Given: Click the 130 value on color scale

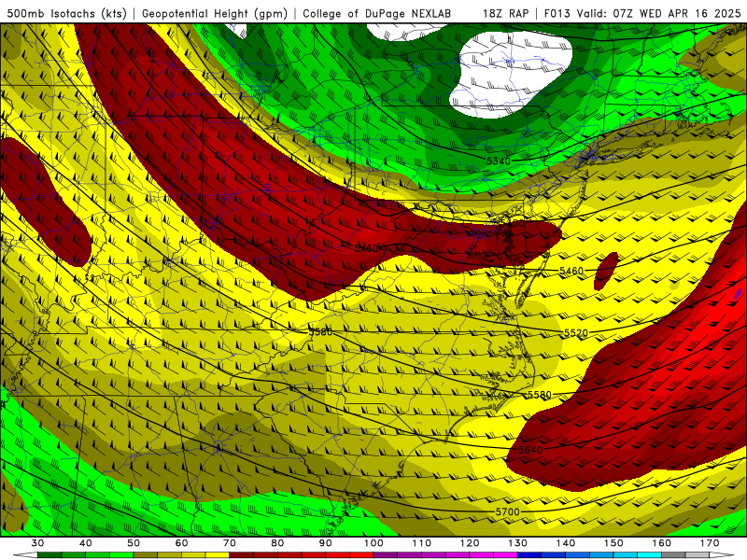Looking at the screenshot, I should pyautogui.click(x=518, y=543).
